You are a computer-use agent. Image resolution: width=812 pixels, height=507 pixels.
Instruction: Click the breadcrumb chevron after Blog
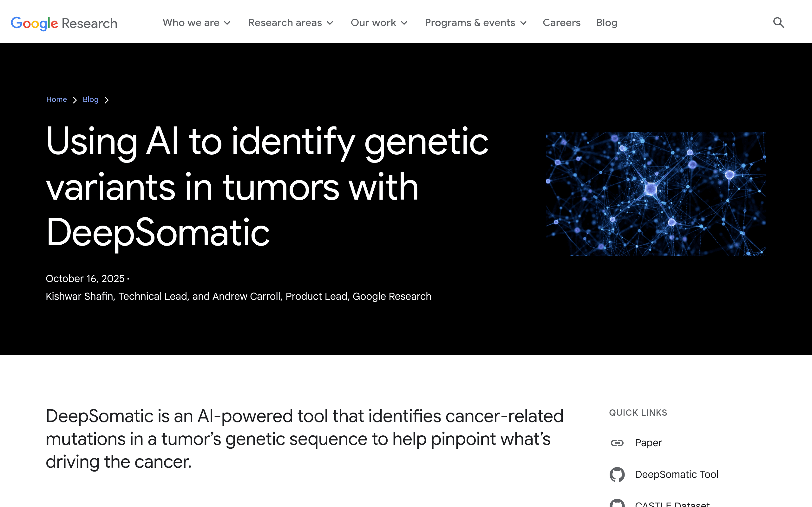pyautogui.click(x=106, y=100)
